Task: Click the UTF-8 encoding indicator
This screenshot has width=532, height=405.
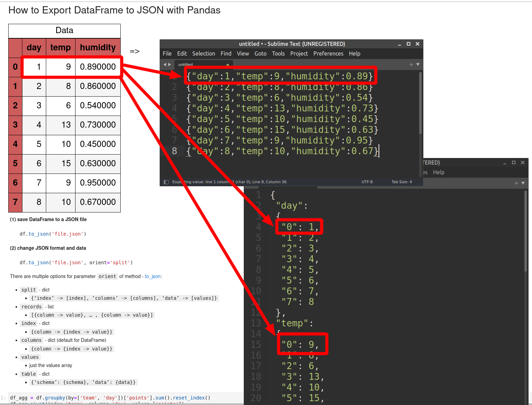Action: 367,182
